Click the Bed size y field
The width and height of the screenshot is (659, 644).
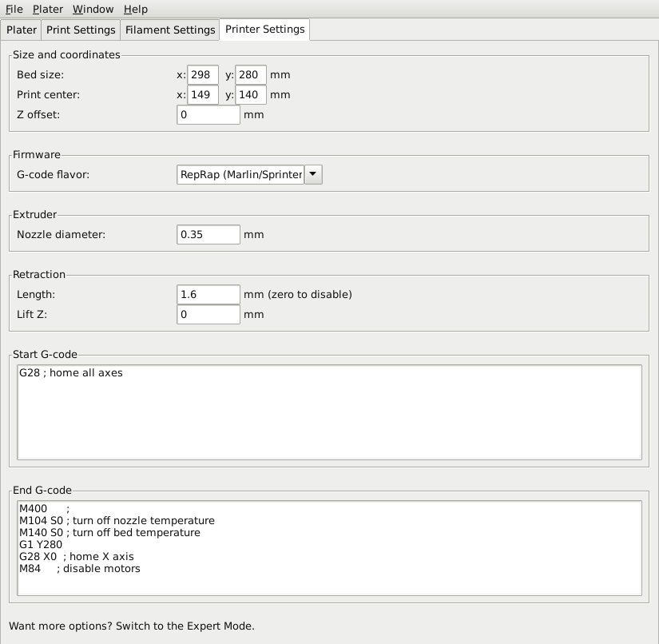point(251,75)
